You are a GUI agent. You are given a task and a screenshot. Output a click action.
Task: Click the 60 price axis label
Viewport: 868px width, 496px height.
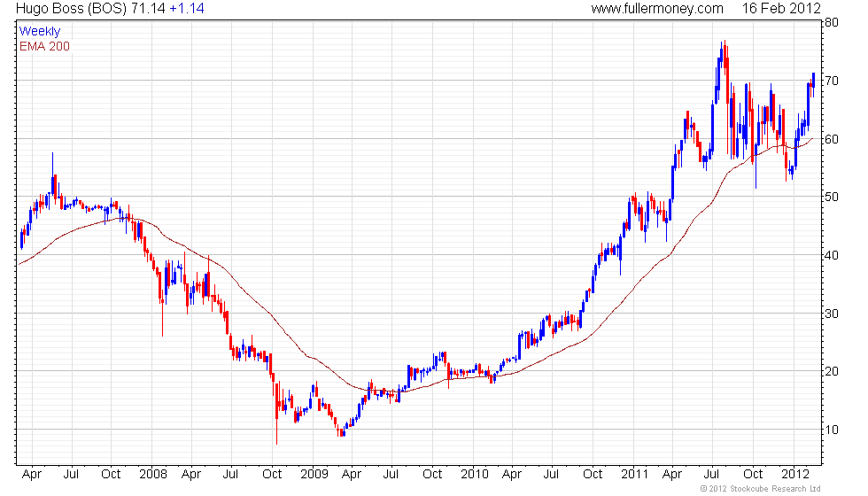click(832, 139)
